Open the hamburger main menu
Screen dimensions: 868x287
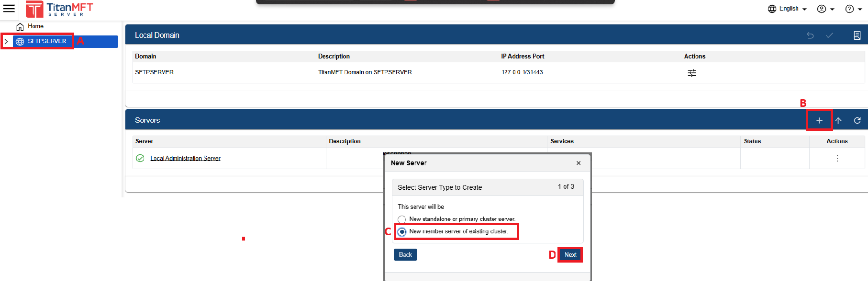point(9,9)
